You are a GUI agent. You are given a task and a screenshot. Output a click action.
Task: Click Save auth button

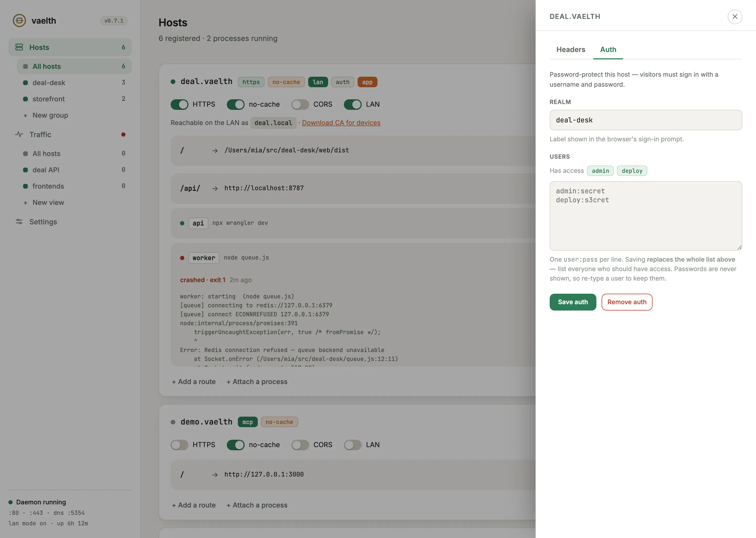pos(573,302)
